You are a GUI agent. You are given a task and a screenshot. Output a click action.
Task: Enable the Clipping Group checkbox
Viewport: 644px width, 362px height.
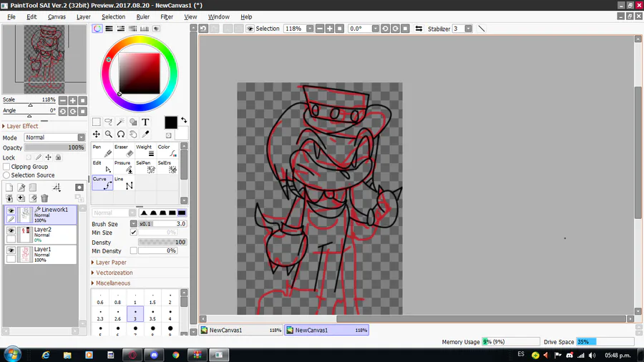(6, 167)
